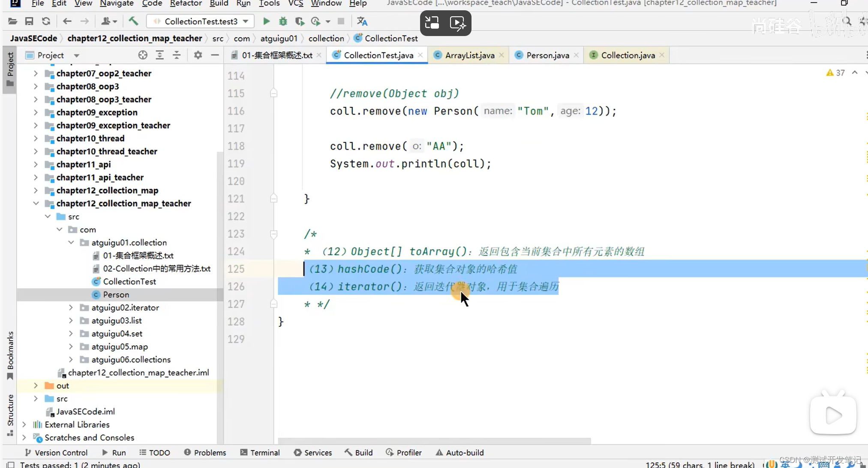Screen dimensions: 868x468
Task: Expand the atguigu02.iterator package
Action: (71, 308)
